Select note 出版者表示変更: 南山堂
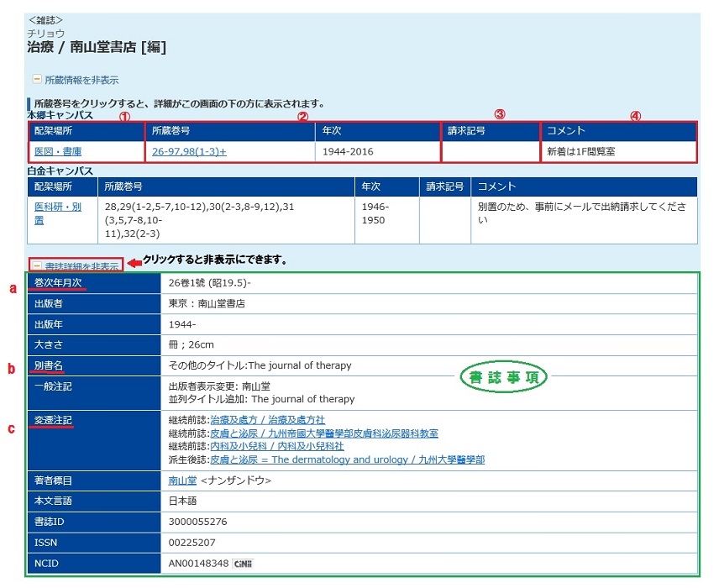This screenshot has height=588, width=719. click(219, 386)
